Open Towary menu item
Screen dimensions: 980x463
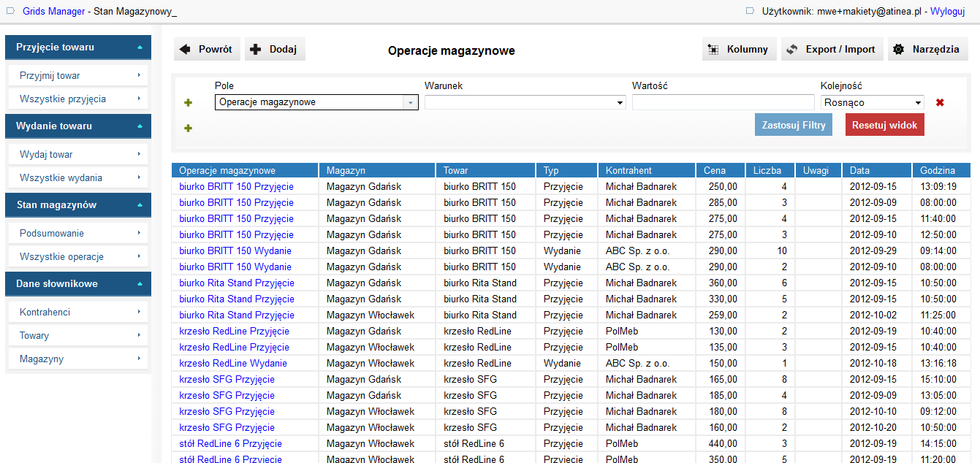pos(79,335)
